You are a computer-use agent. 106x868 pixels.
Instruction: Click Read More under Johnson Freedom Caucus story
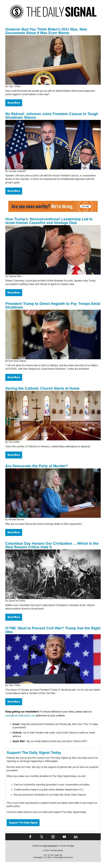[14, 191]
